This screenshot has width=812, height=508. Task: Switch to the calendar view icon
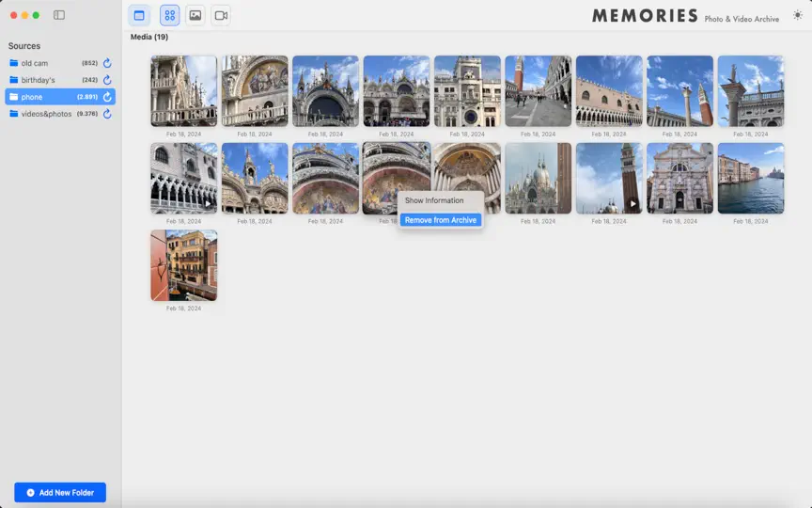139,16
